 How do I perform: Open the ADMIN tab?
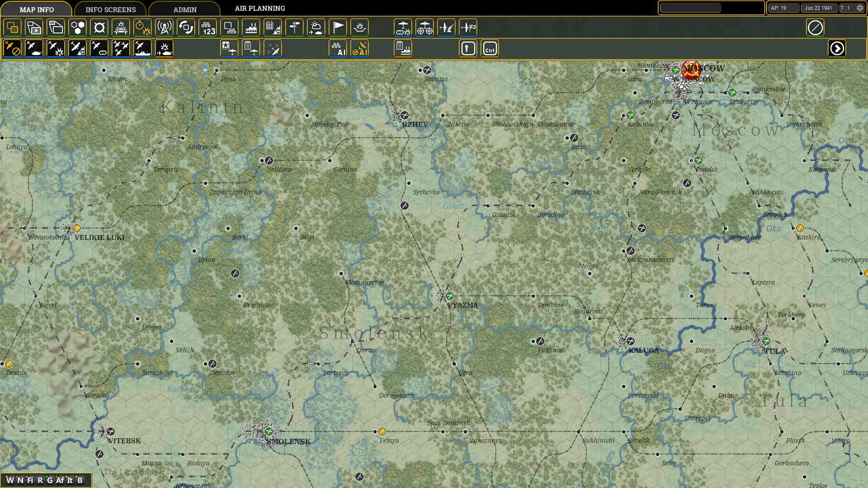[x=185, y=9]
